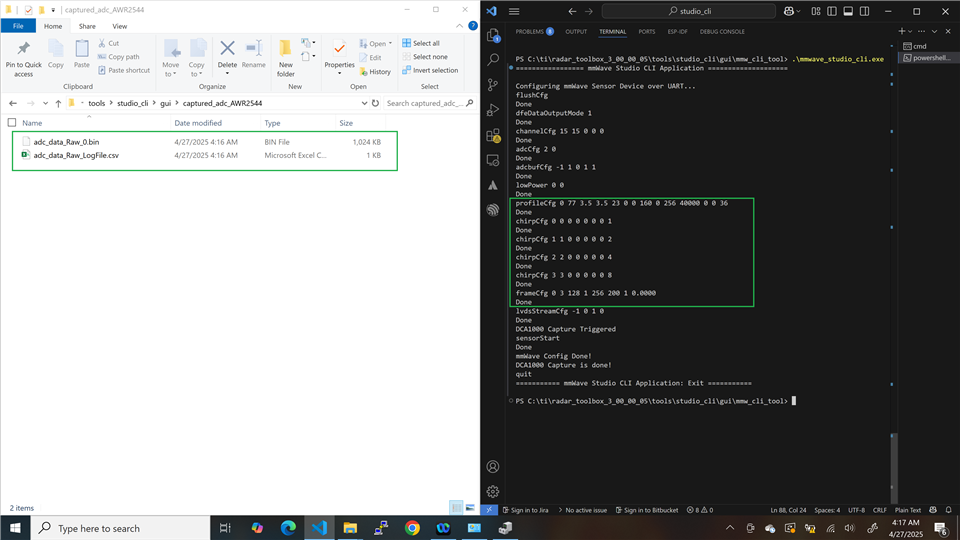Click the studio_cli command center search box

[689, 11]
